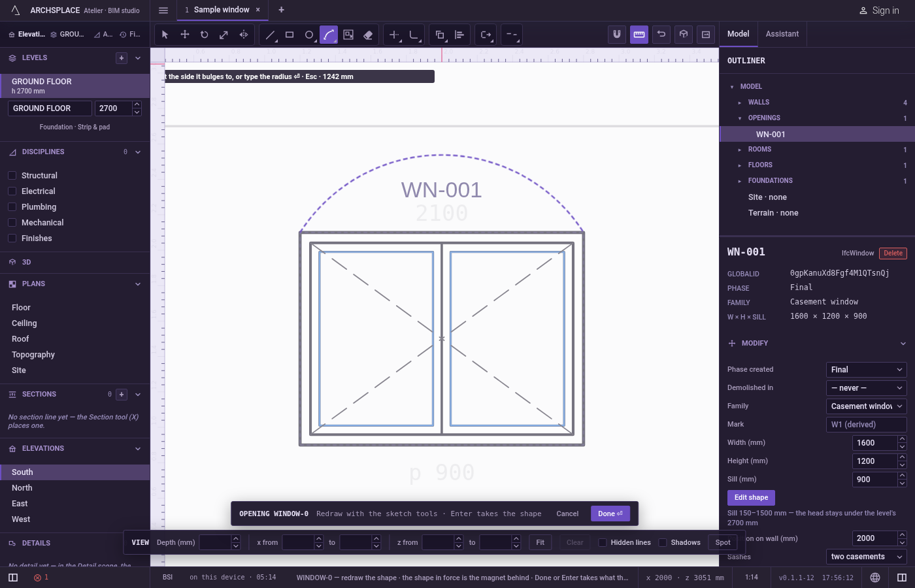Viewport: 915px width, 588px height.
Task: Click the Done button
Action: pyautogui.click(x=610, y=514)
